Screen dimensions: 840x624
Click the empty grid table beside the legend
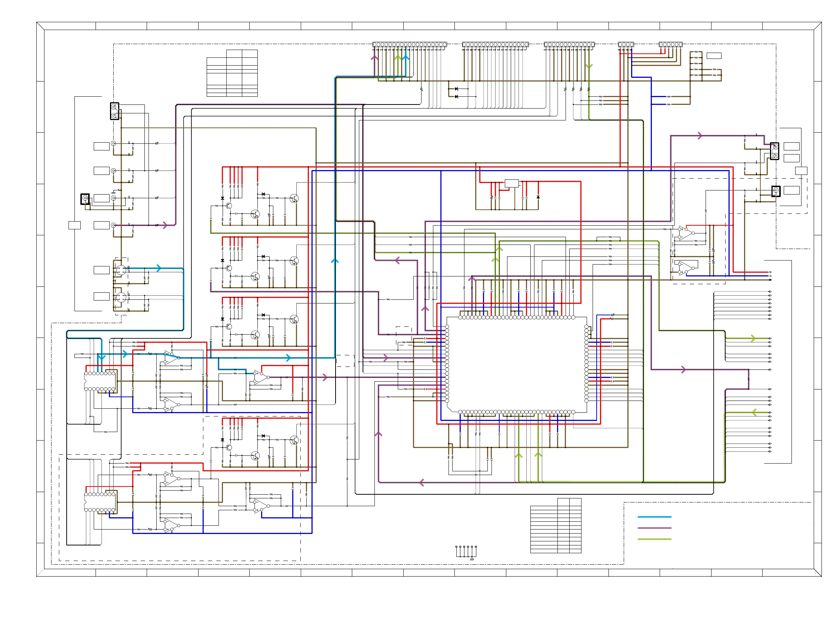[556, 525]
